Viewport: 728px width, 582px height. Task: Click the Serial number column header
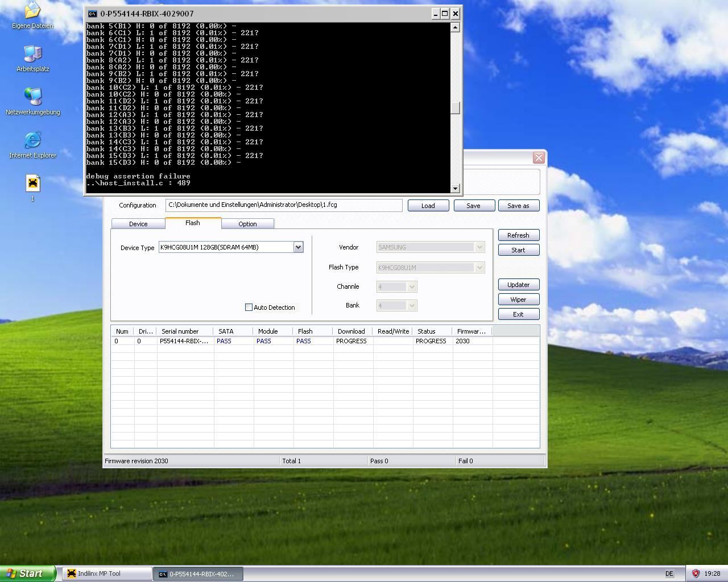(185, 331)
